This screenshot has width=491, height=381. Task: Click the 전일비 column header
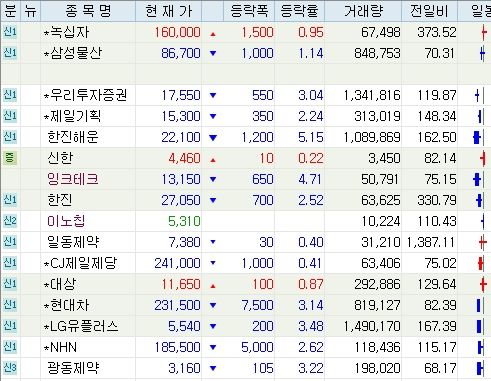pyautogui.click(x=429, y=11)
